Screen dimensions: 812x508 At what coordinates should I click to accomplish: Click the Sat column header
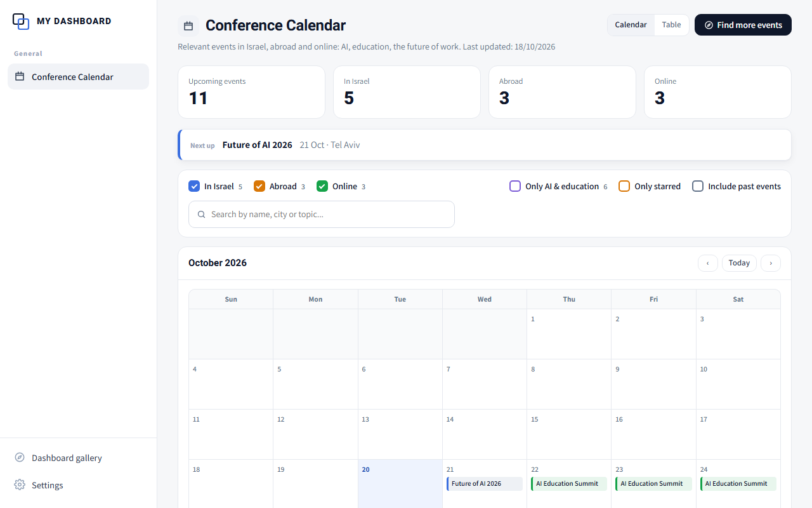pyautogui.click(x=738, y=299)
